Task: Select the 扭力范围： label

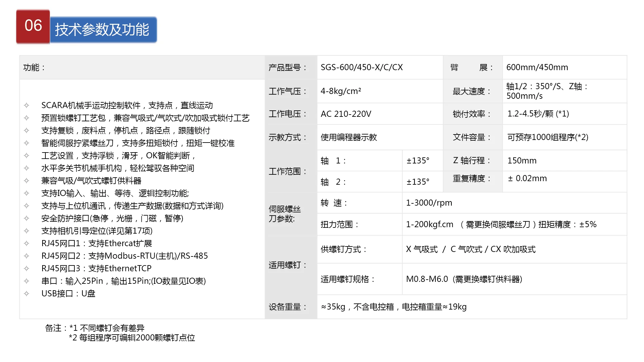Action: tap(339, 225)
